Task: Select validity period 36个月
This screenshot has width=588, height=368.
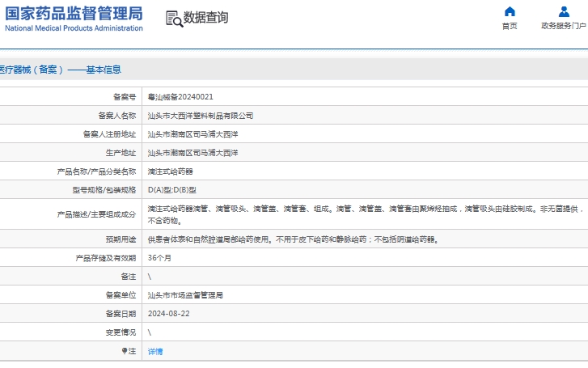Action: [159, 258]
